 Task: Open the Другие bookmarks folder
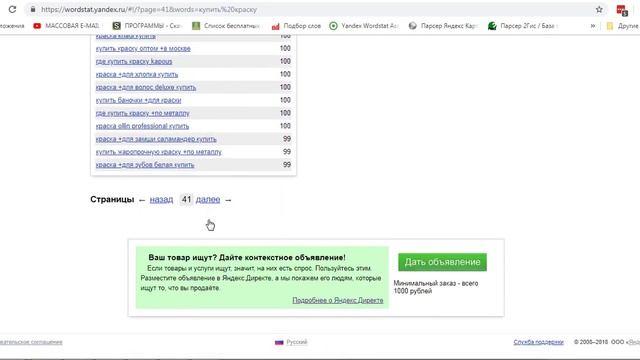pyautogui.click(x=622, y=26)
